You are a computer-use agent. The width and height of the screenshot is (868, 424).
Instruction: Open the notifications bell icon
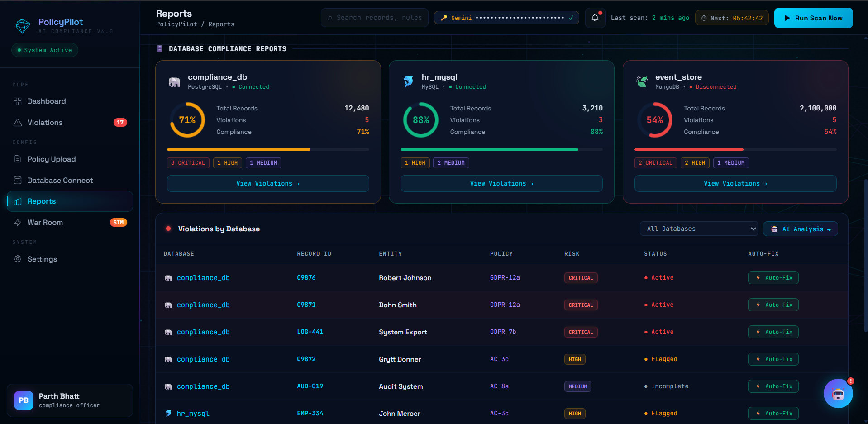[x=595, y=18]
